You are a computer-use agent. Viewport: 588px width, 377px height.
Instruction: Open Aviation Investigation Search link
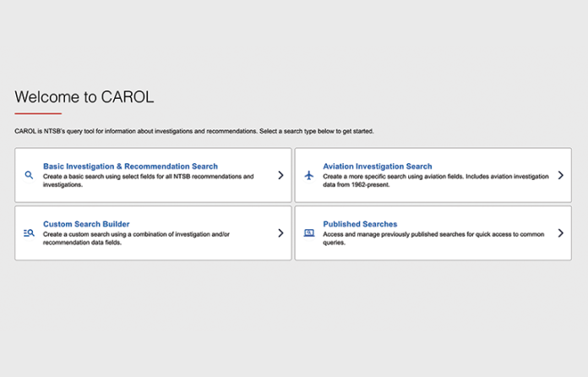pyautogui.click(x=378, y=167)
